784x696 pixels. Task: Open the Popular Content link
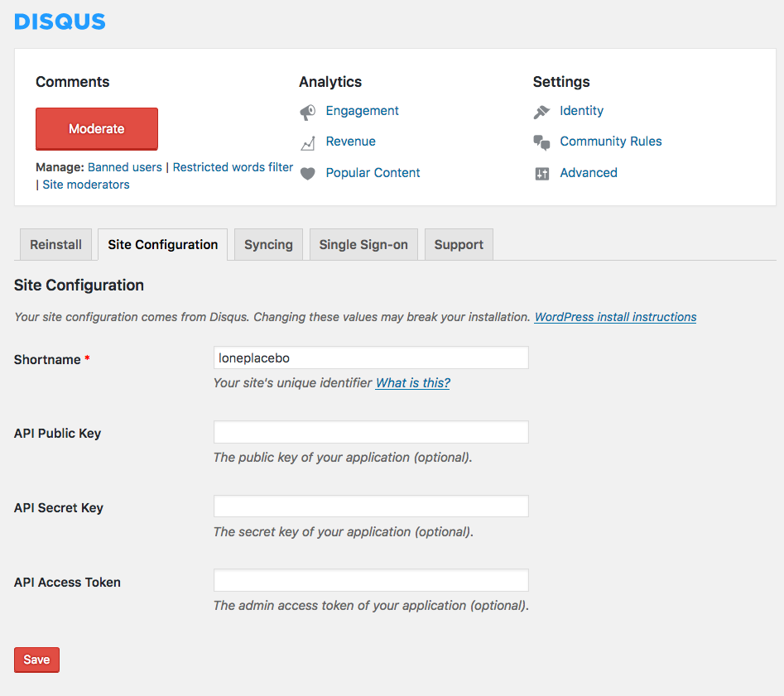coord(373,172)
